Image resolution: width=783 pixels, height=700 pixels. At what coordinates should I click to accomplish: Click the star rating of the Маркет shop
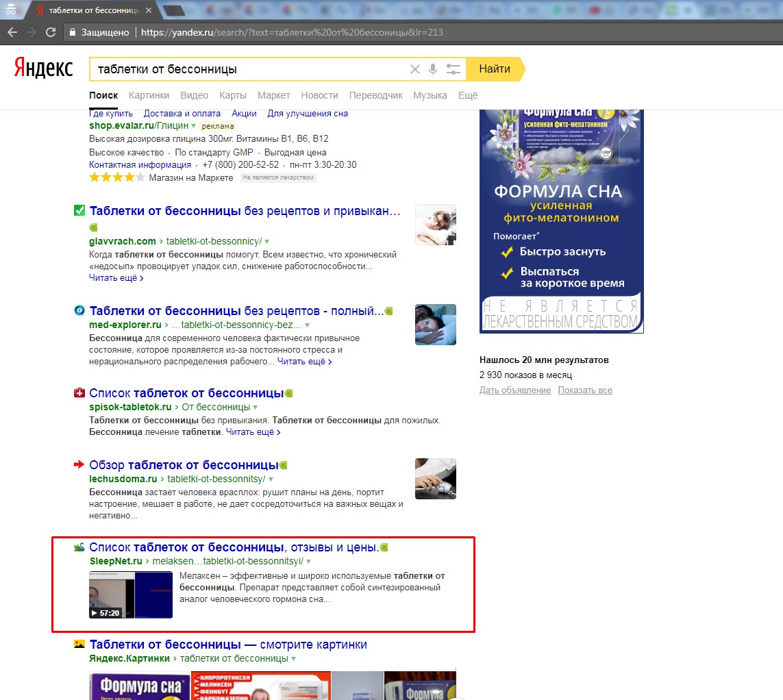(117, 177)
